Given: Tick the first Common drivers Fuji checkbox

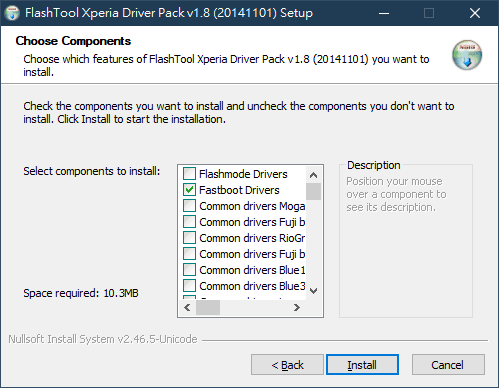Looking at the screenshot, I should pos(189,222).
